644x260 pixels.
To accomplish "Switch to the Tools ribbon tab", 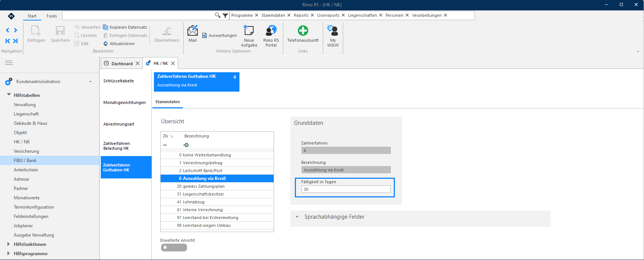I will (x=52, y=16).
